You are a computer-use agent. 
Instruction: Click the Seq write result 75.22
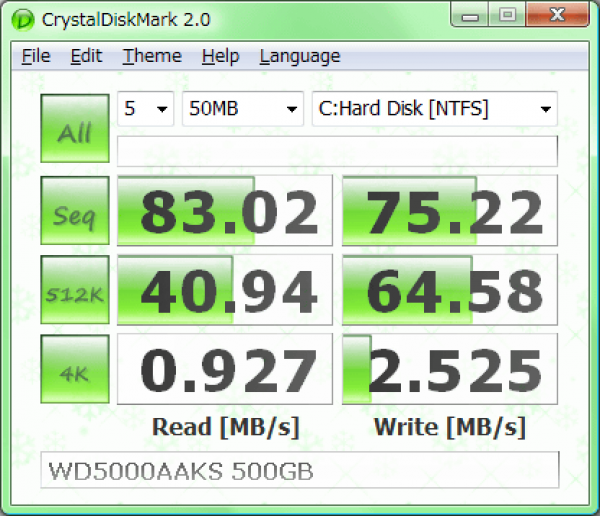point(450,210)
